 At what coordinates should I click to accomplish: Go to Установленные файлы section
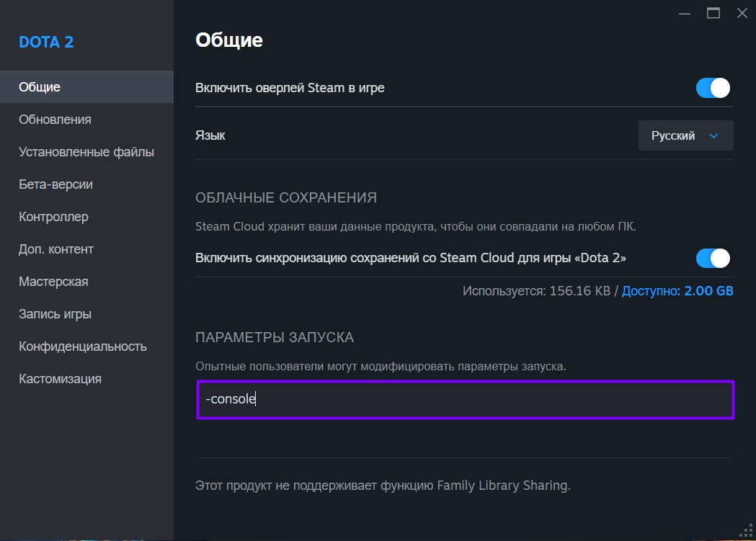(x=86, y=152)
